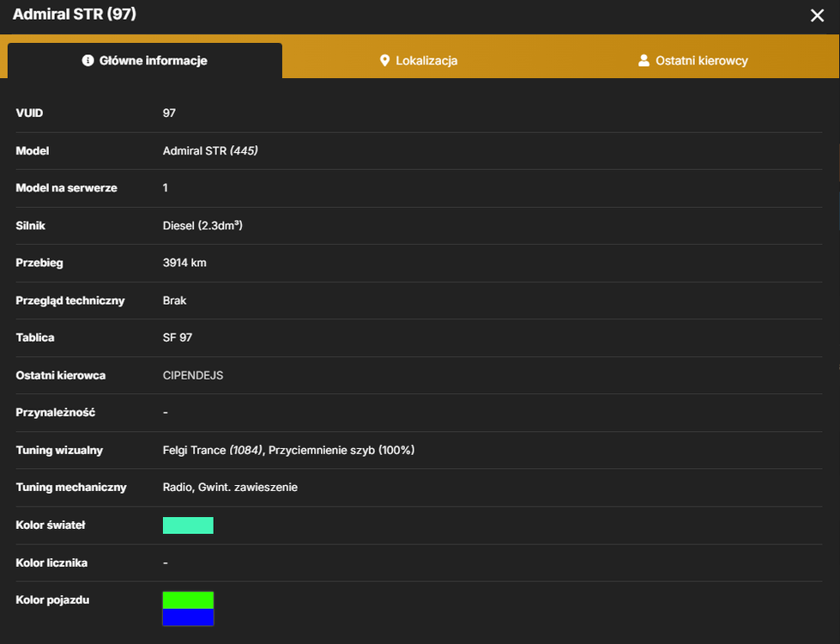Click the Kolor świateł label
This screenshot has height=644, width=840.
pos(51,525)
